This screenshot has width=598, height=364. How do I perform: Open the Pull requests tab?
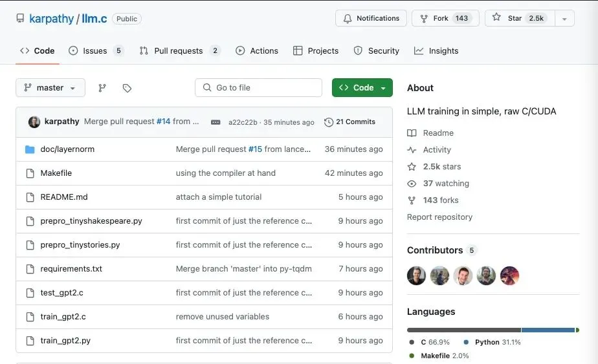[179, 51]
